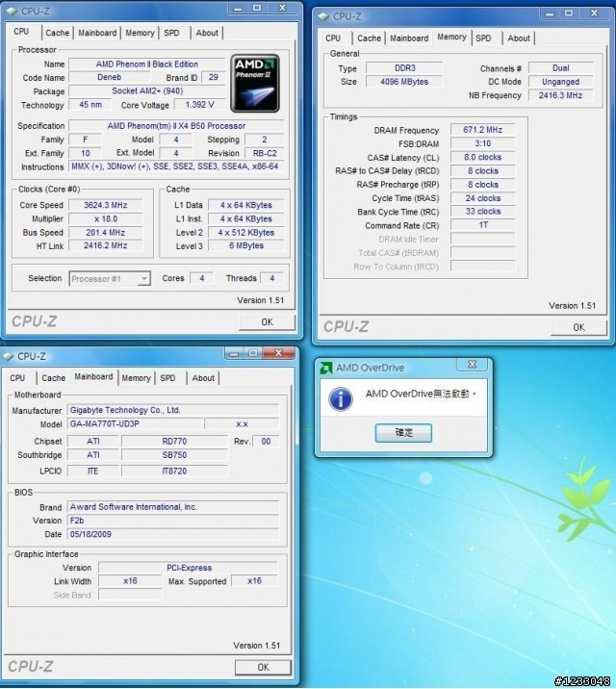This screenshot has width=616, height=689.
Task: Open About tab in Memory window
Action: [x=519, y=38]
